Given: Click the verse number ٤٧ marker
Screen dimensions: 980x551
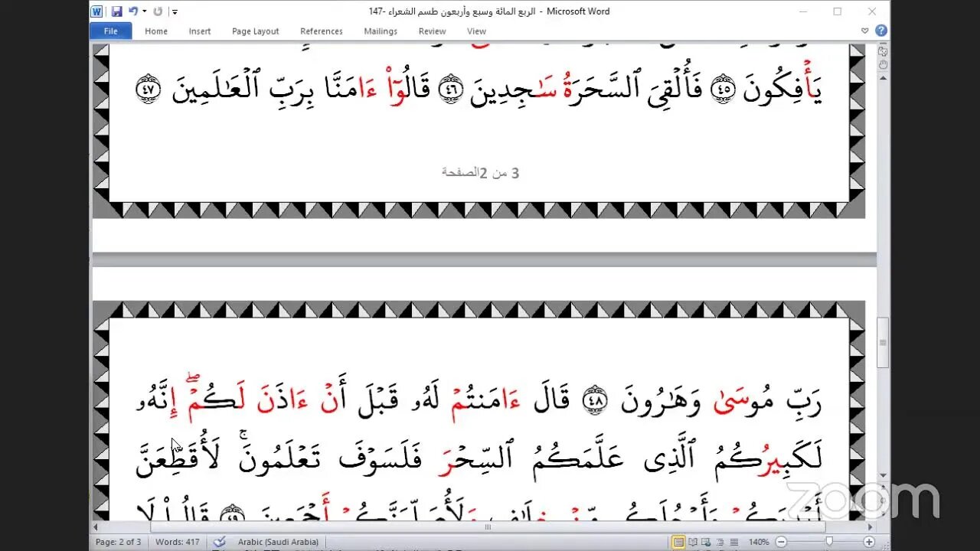Looking at the screenshot, I should (x=148, y=90).
